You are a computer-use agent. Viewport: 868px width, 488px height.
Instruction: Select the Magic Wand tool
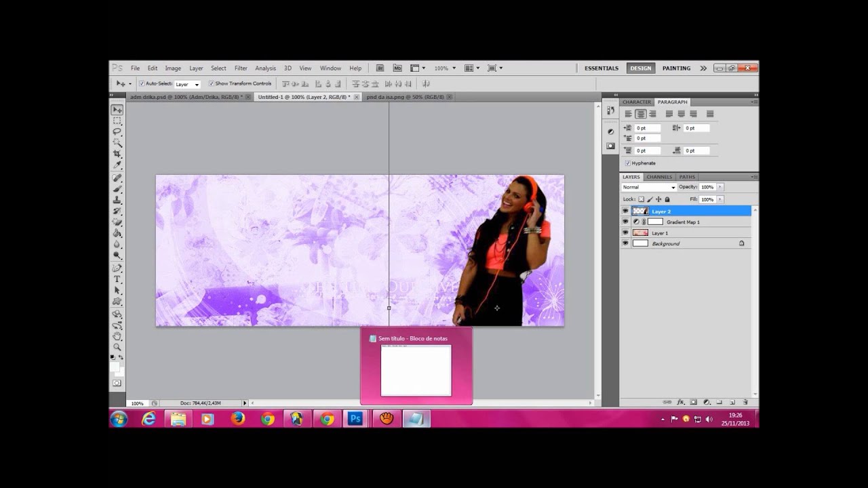pos(117,142)
